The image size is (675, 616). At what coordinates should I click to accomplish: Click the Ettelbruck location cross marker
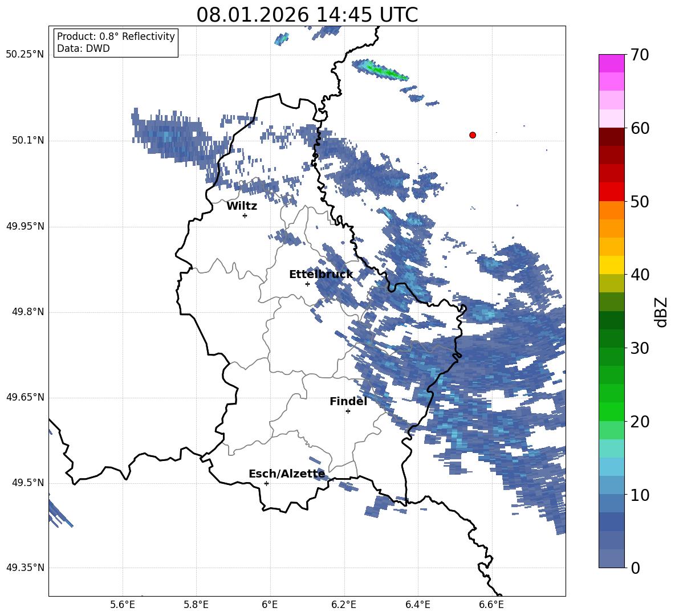[307, 284]
